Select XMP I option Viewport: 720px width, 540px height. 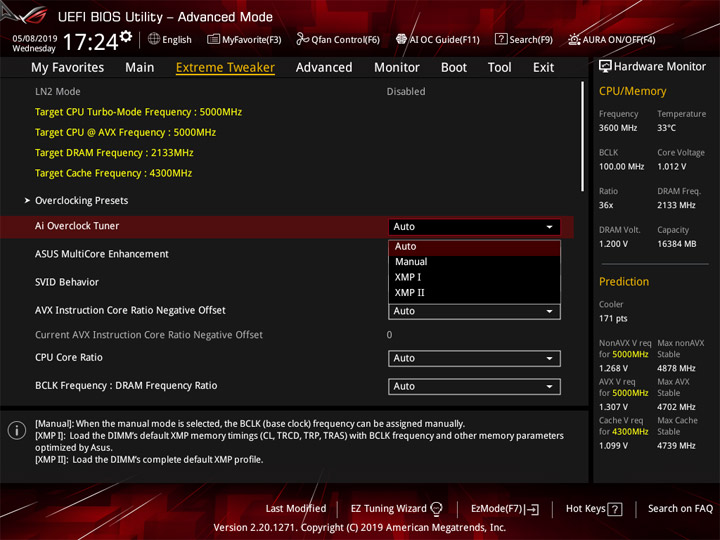tap(474, 277)
